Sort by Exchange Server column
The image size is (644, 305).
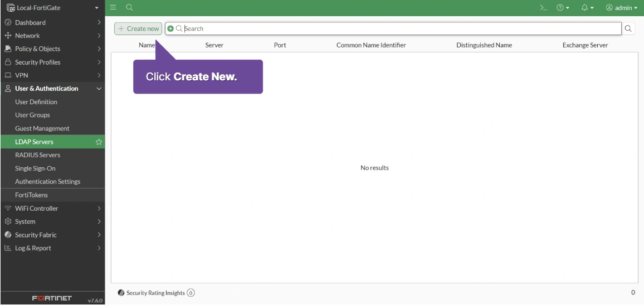(x=586, y=45)
